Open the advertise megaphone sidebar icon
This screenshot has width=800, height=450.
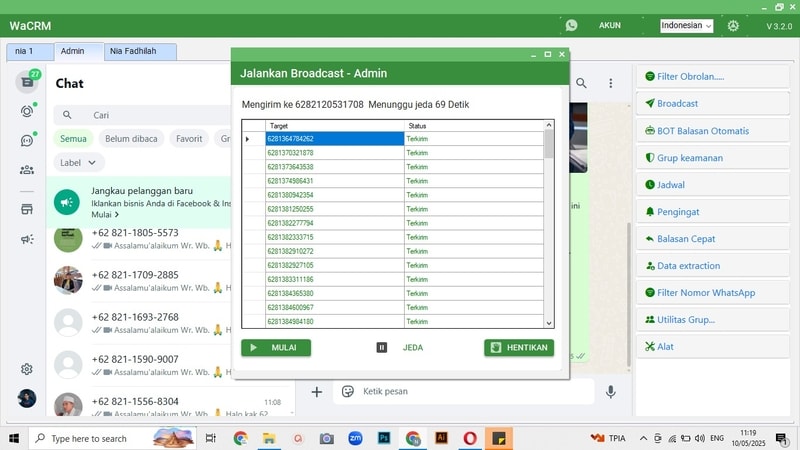pyautogui.click(x=27, y=239)
